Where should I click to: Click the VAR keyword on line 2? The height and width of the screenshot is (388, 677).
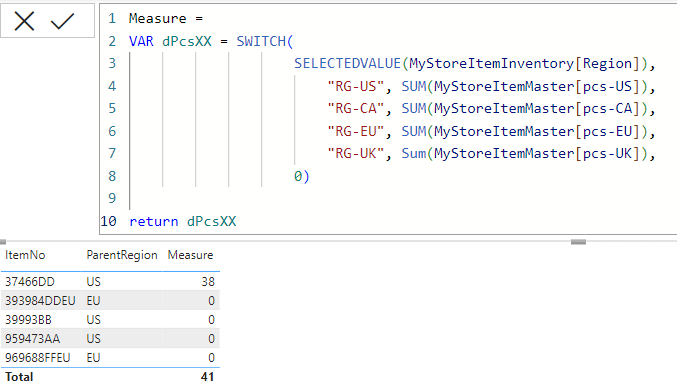(141, 41)
